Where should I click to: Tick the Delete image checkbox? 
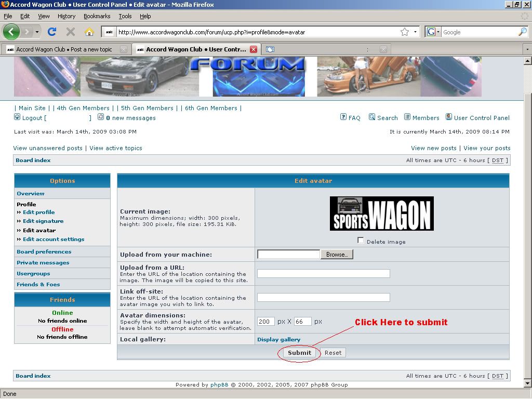click(x=361, y=241)
